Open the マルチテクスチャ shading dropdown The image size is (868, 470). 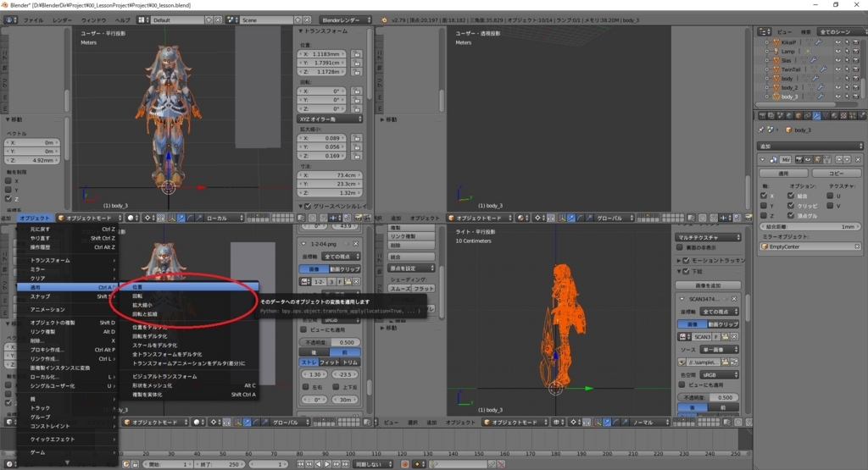tap(708, 237)
